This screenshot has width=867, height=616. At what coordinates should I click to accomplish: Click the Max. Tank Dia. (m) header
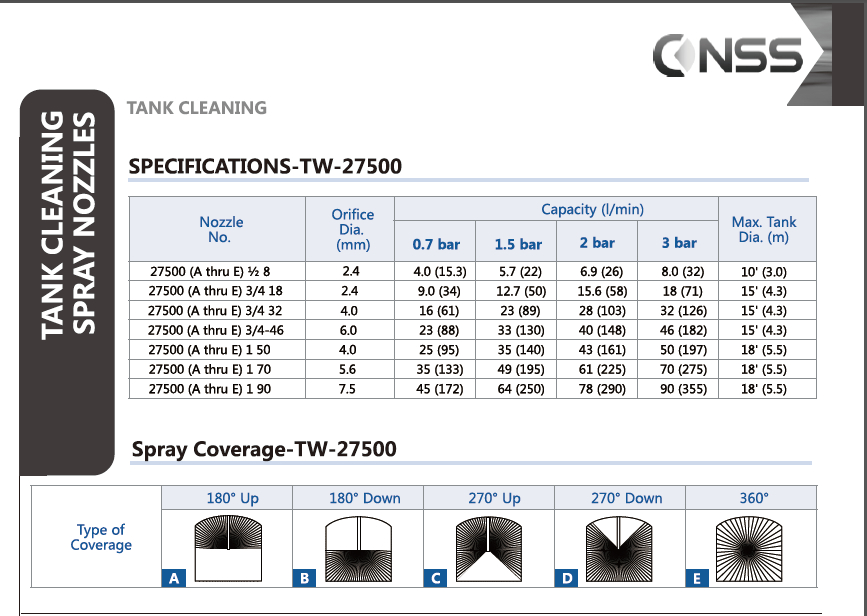pyautogui.click(x=767, y=229)
